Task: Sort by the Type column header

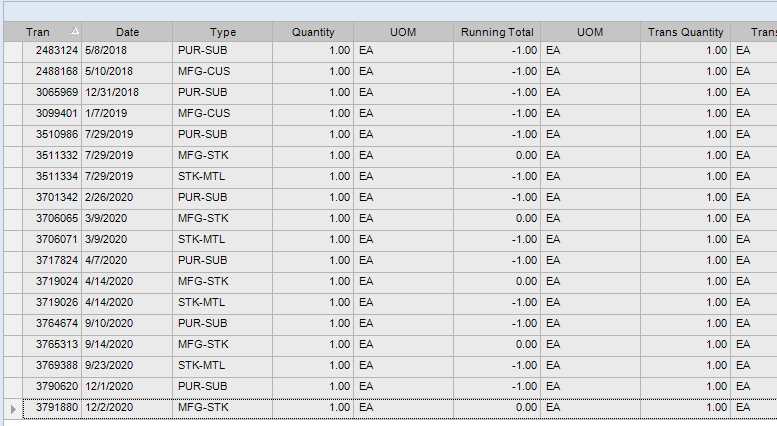Action: (222, 32)
